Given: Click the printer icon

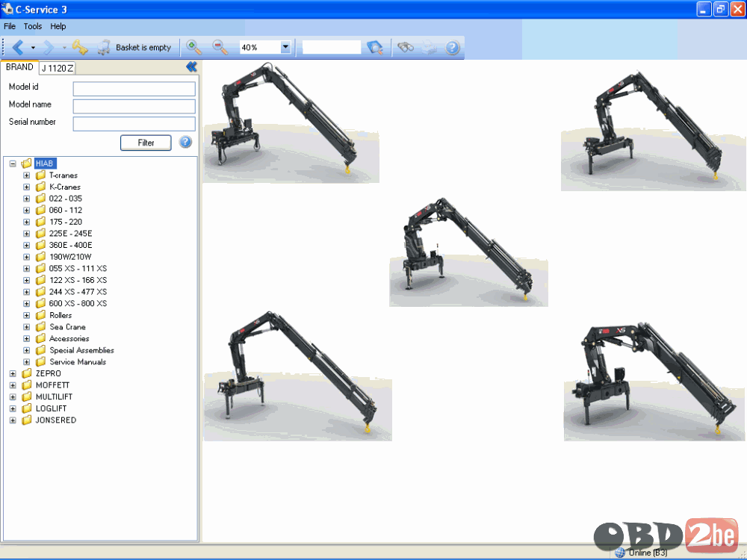Looking at the screenshot, I should click(x=429, y=47).
